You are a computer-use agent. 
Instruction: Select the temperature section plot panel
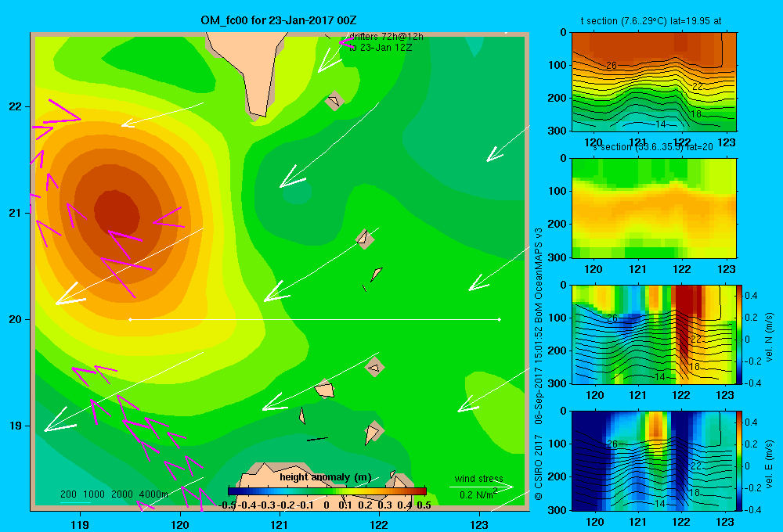tap(654, 82)
